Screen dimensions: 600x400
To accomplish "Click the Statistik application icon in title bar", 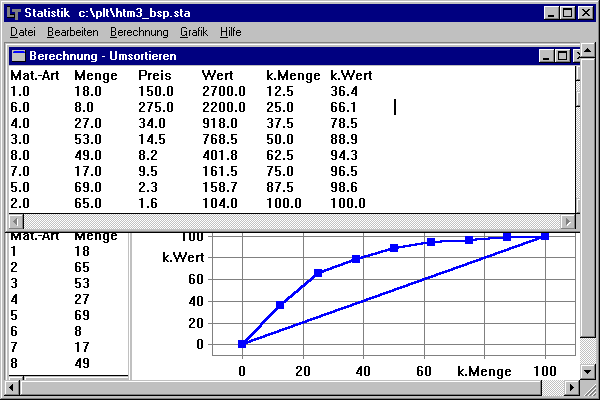I will tap(12, 12).
